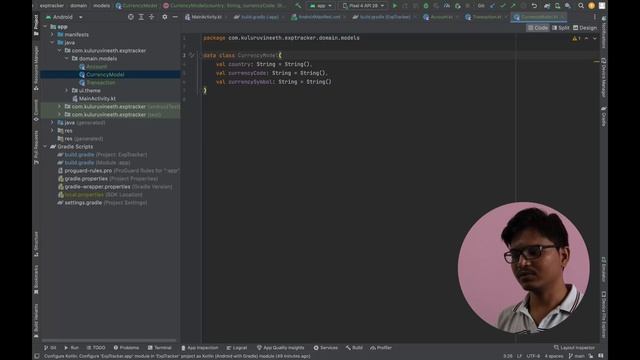Open the TODO tool window button
Viewport: 640px width, 360px height.
pos(96,348)
